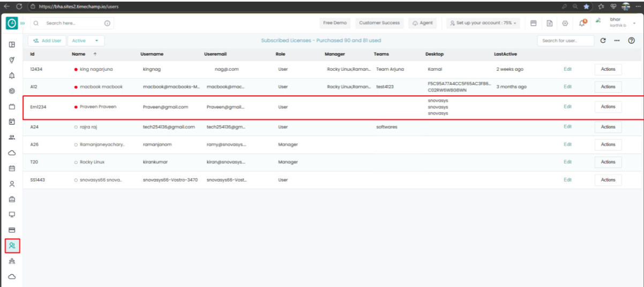Open the help question mark icon
Viewport: 644px width, 287px height.
[x=631, y=41]
